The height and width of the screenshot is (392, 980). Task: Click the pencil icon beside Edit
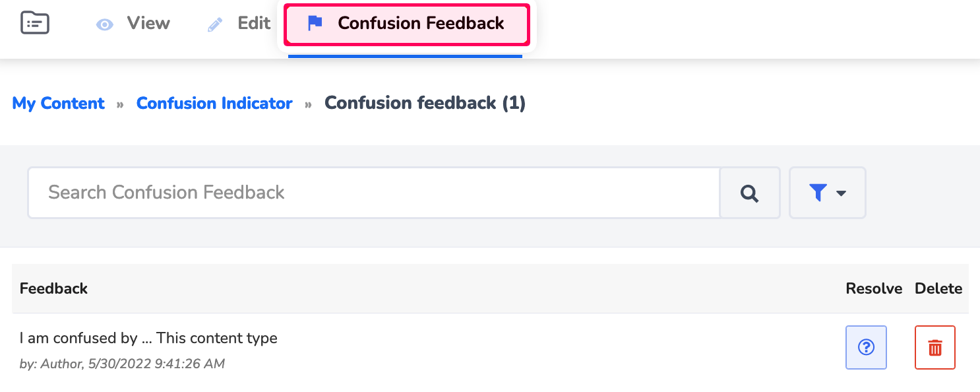[x=214, y=23]
